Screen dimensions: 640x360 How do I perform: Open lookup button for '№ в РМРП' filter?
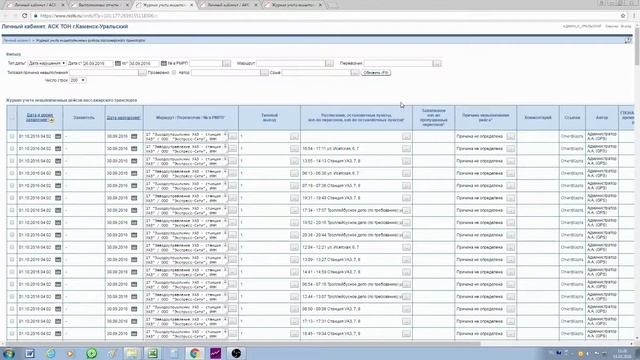tap(226, 63)
